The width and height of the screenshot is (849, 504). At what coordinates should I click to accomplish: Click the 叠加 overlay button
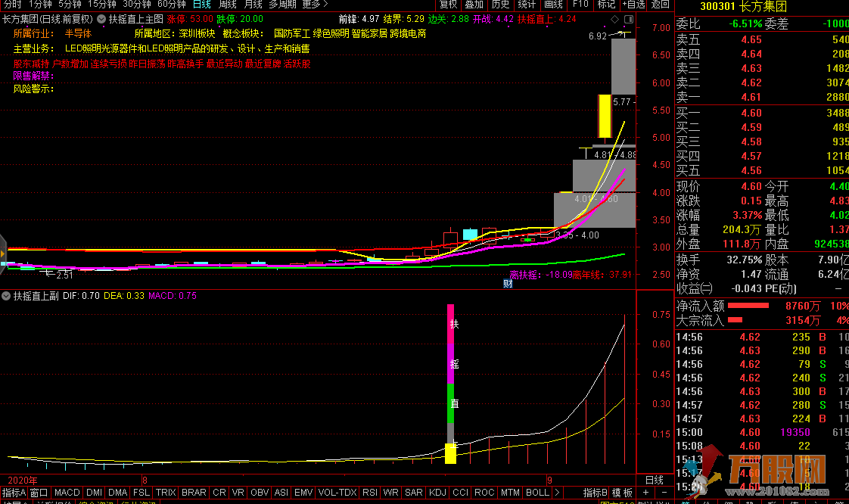(474, 5)
